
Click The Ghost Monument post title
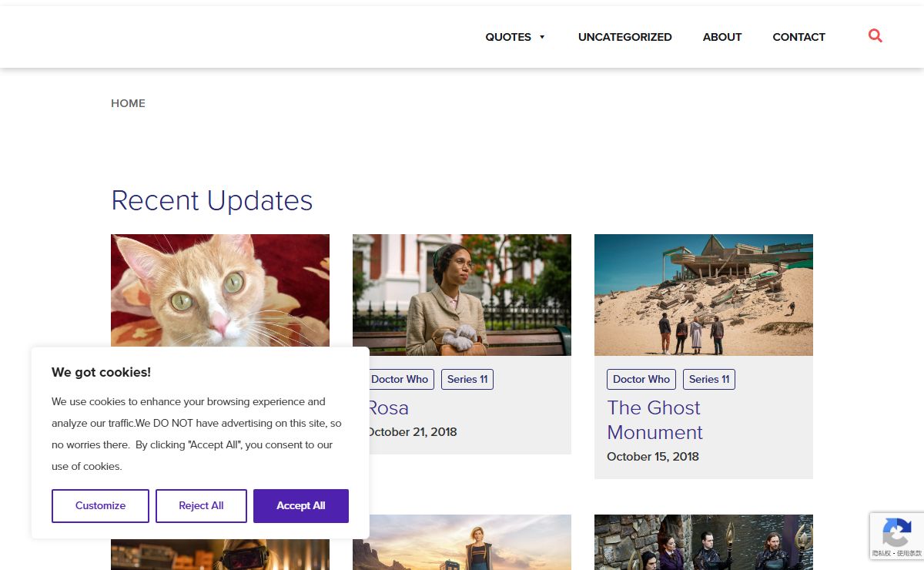pyautogui.click(x=654, y=420)
